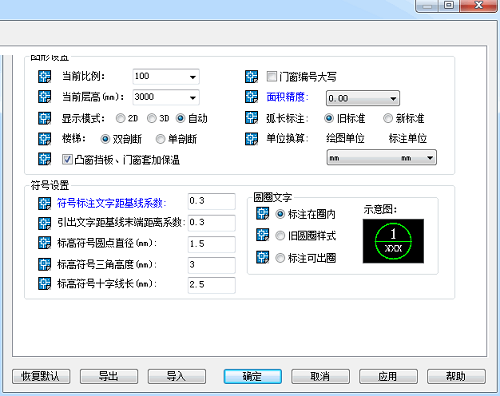The image size is (500, 396).
Task: Click the setting icon beside 显示模式
Action: tap(44, 118)
